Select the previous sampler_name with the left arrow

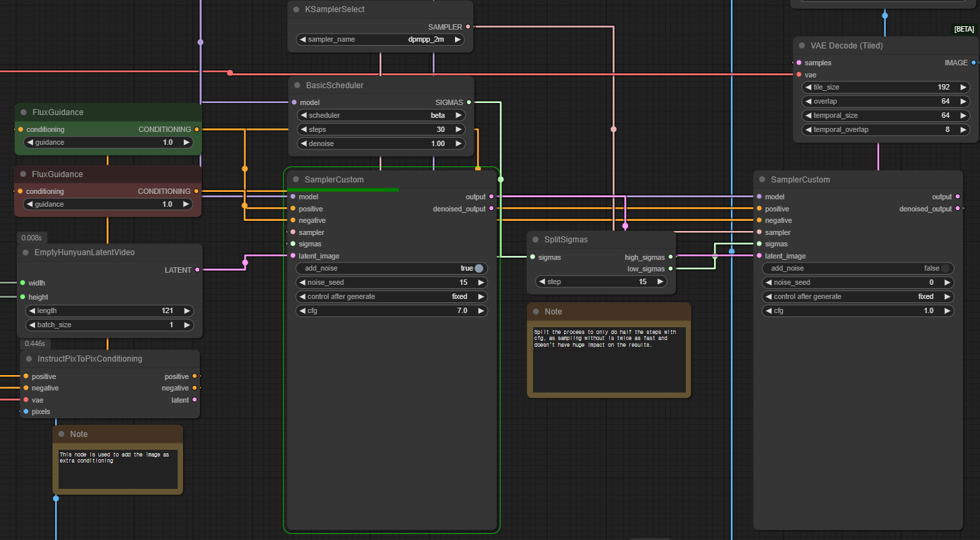click(x=302, y=40)
